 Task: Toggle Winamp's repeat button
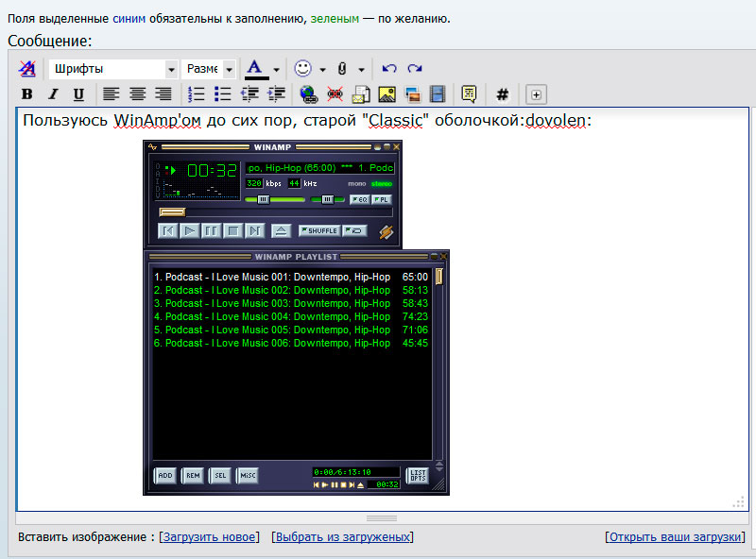pyautogui.click(x=354, y=230)
